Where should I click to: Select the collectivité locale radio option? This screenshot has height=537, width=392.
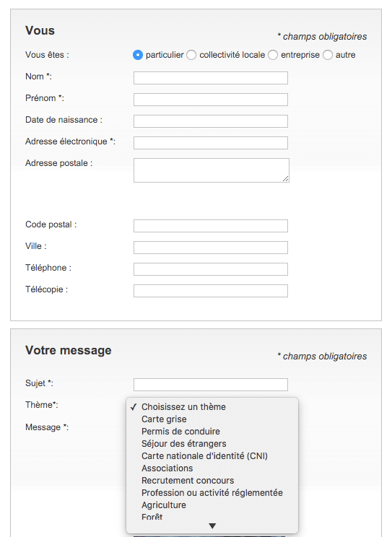191,55
